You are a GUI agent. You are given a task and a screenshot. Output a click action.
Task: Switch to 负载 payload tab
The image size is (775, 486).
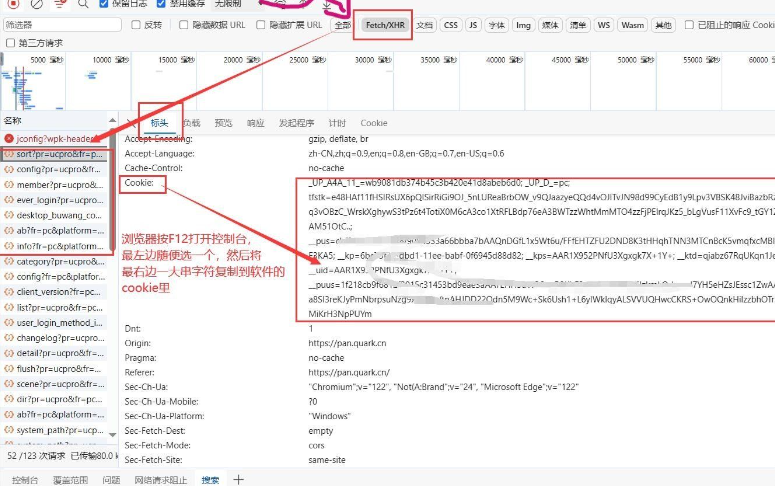point(191,123)
